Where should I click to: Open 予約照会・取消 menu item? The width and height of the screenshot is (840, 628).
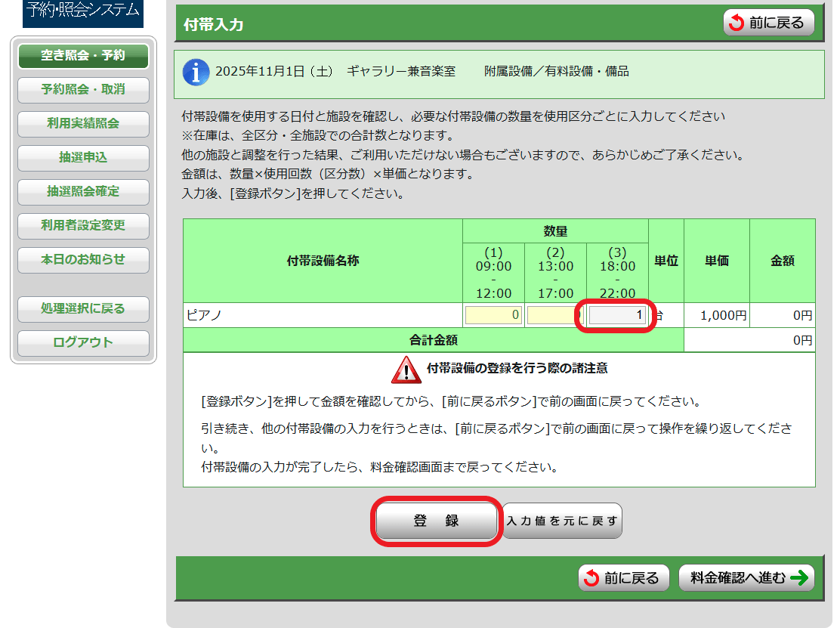click(x=83, y=89)
